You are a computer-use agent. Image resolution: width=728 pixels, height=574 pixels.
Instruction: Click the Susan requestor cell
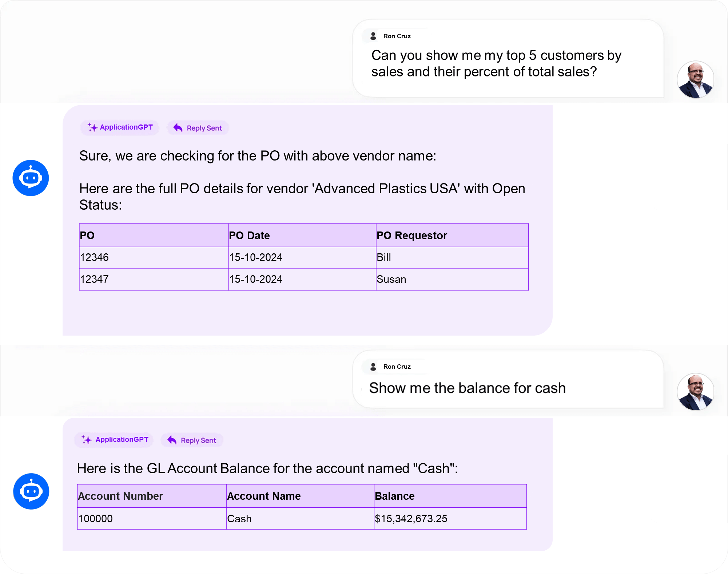tap(391, 280)
